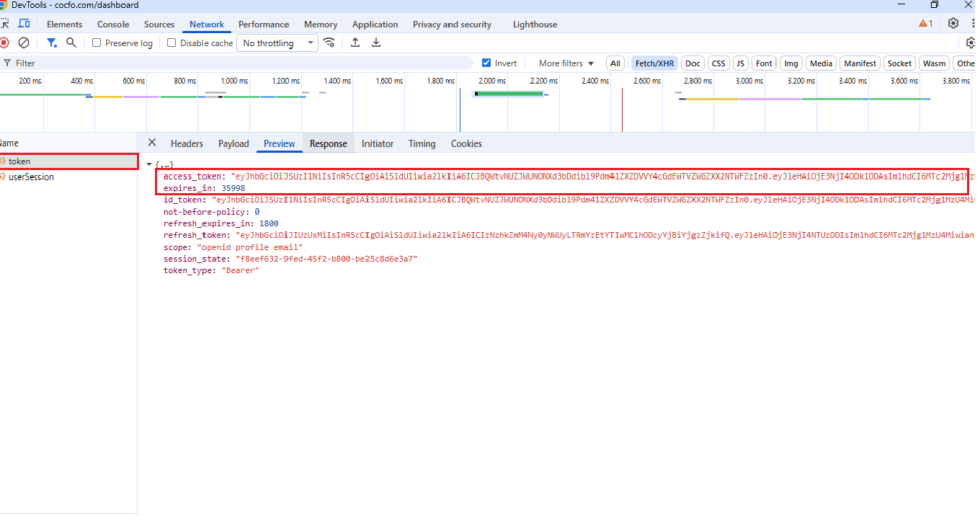Switch to the Response tab

coord(329,143)
